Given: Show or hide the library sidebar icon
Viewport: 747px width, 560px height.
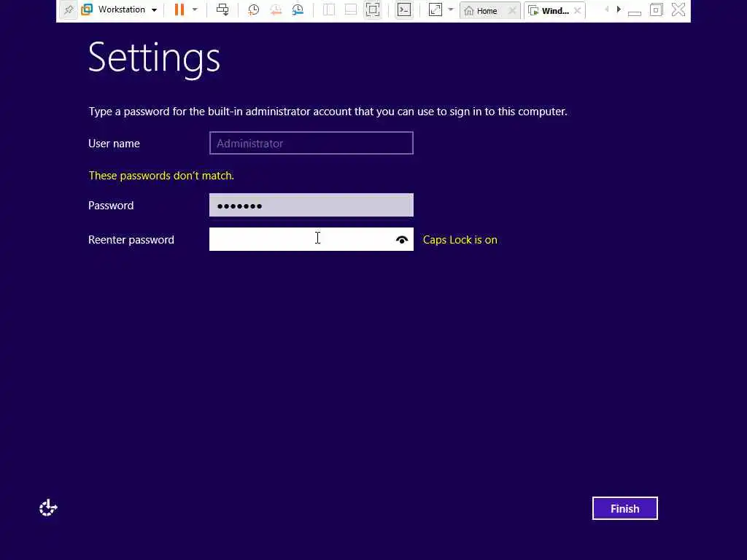Looking at the screenshot, I should tap(329, 9).
